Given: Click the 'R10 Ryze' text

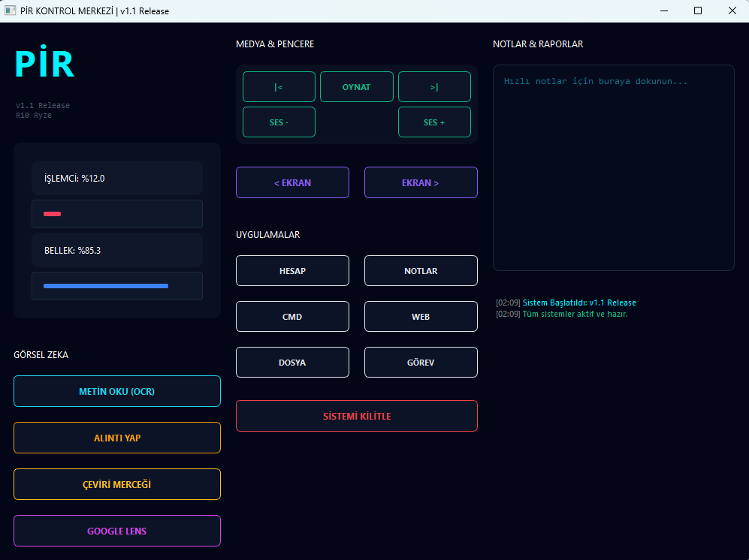Looking at the screenshot, I should point(34,115).
